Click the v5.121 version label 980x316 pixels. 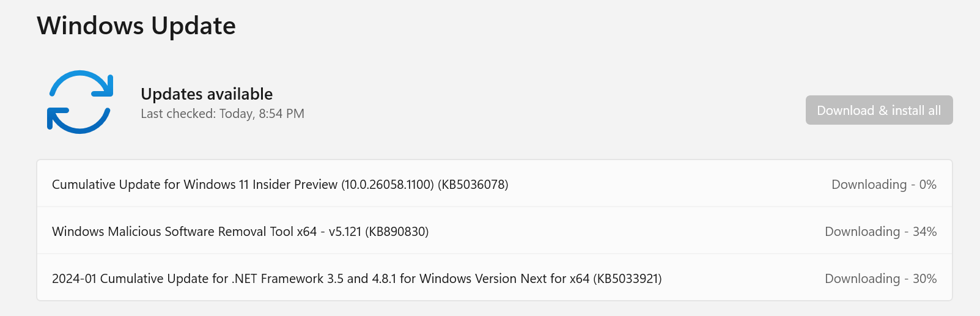345,232
